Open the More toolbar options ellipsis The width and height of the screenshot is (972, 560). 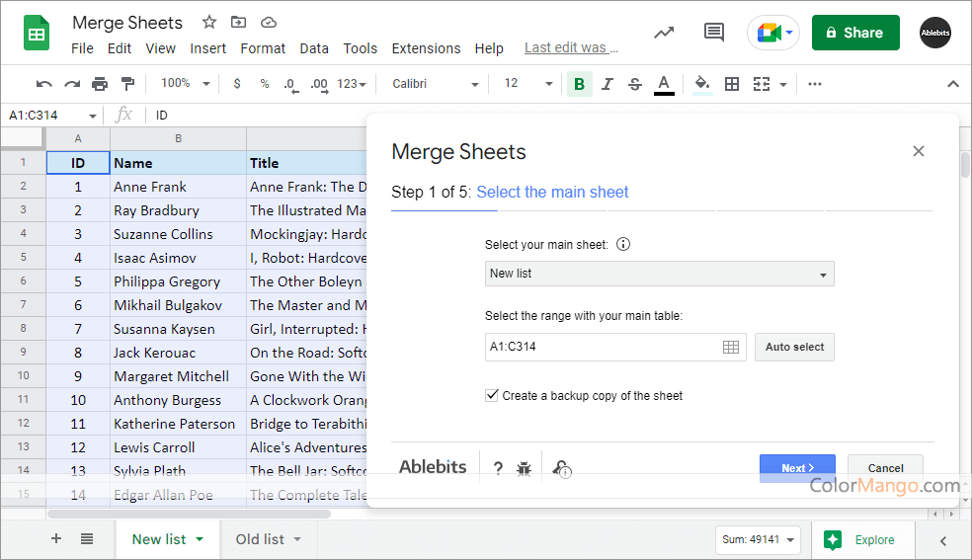click(x=815, y=84)
